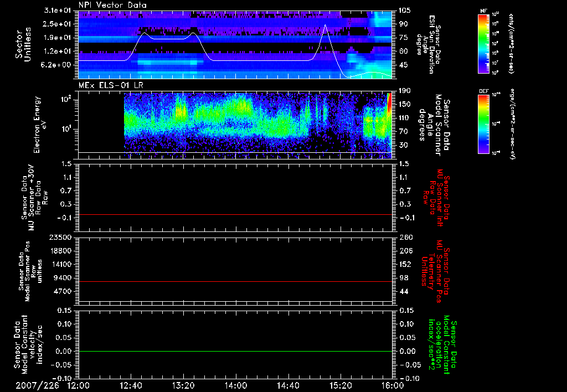Click the '1.2e+01' sector tick value
567x392 pixels.
(x=58, y=51)
